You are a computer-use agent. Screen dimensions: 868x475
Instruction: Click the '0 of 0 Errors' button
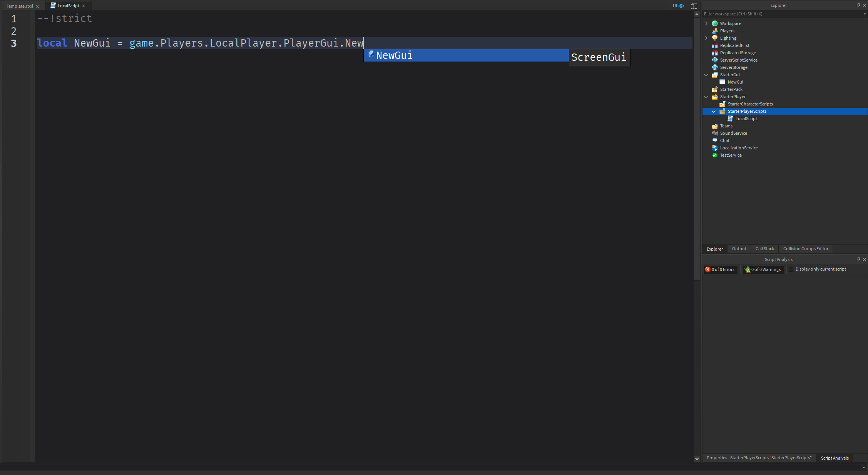(720, 269)
